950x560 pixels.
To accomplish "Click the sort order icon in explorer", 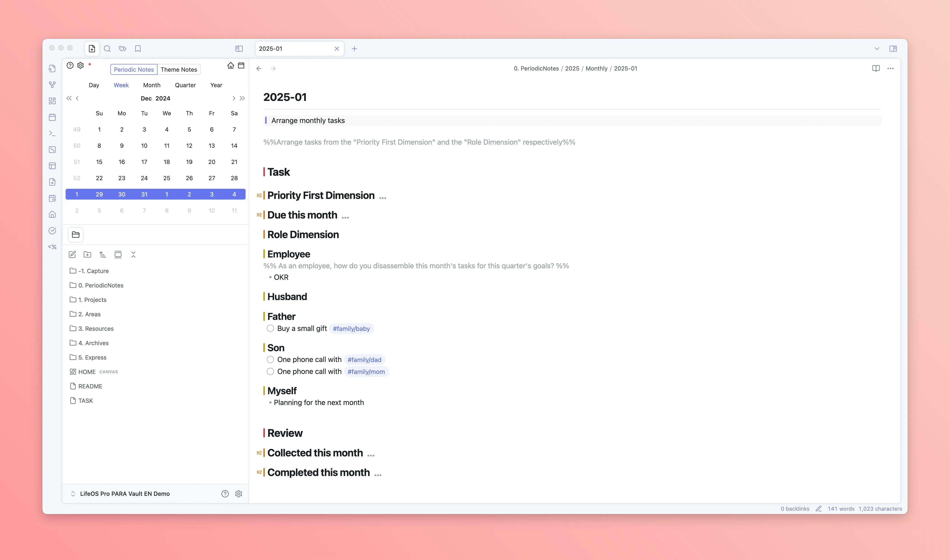I will coord(103,255).
